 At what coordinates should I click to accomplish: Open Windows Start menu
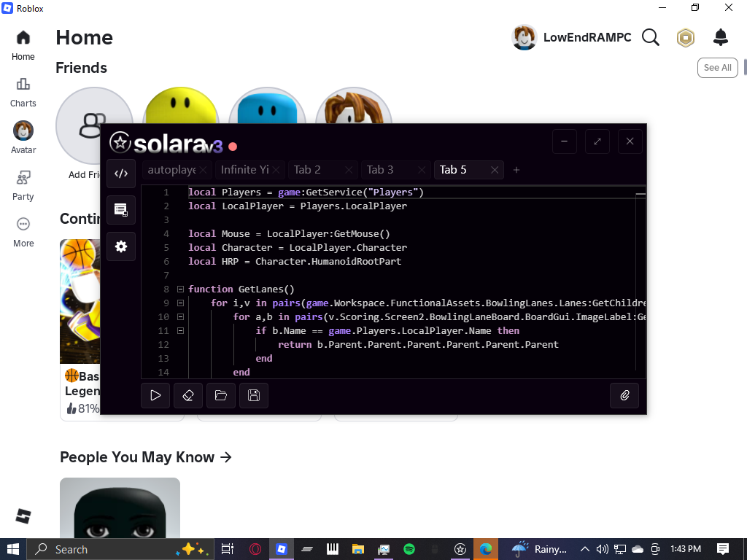click(13, 549)
